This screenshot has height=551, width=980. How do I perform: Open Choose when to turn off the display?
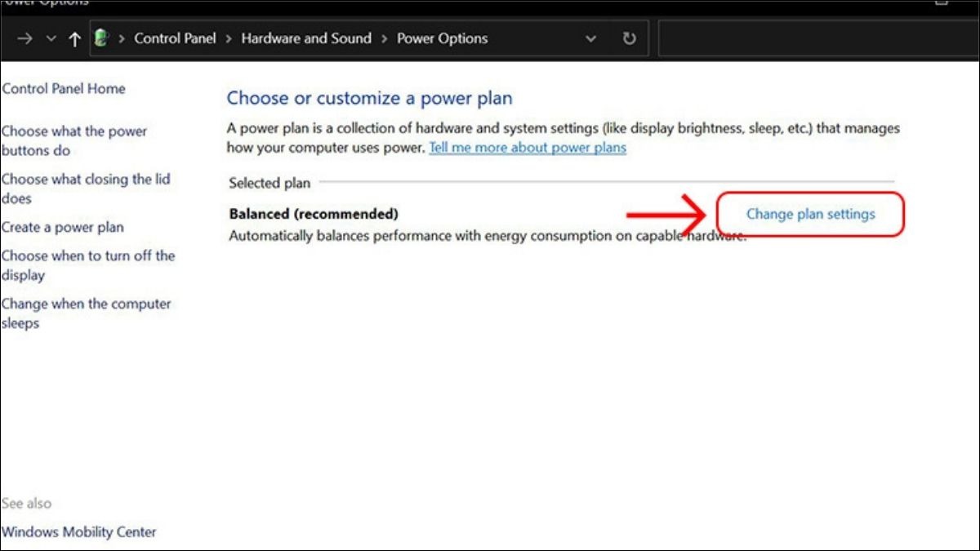click(x=88, y=265)
